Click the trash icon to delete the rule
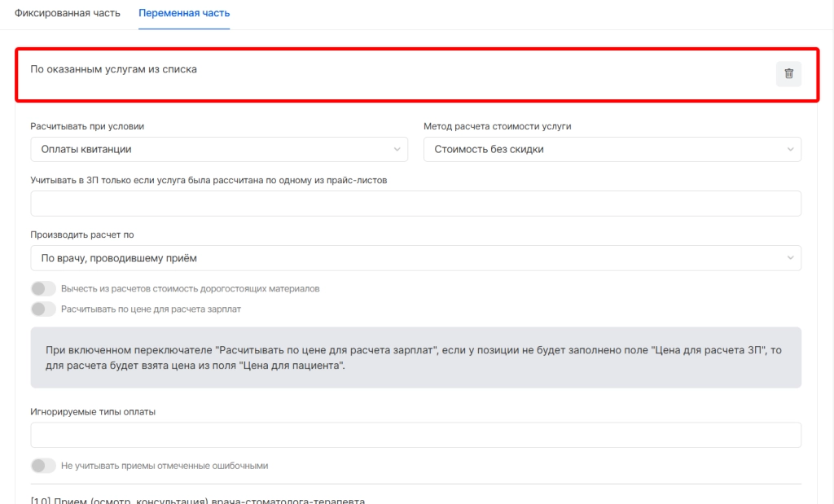The image size is (834, 504). (x=788, y=74)
